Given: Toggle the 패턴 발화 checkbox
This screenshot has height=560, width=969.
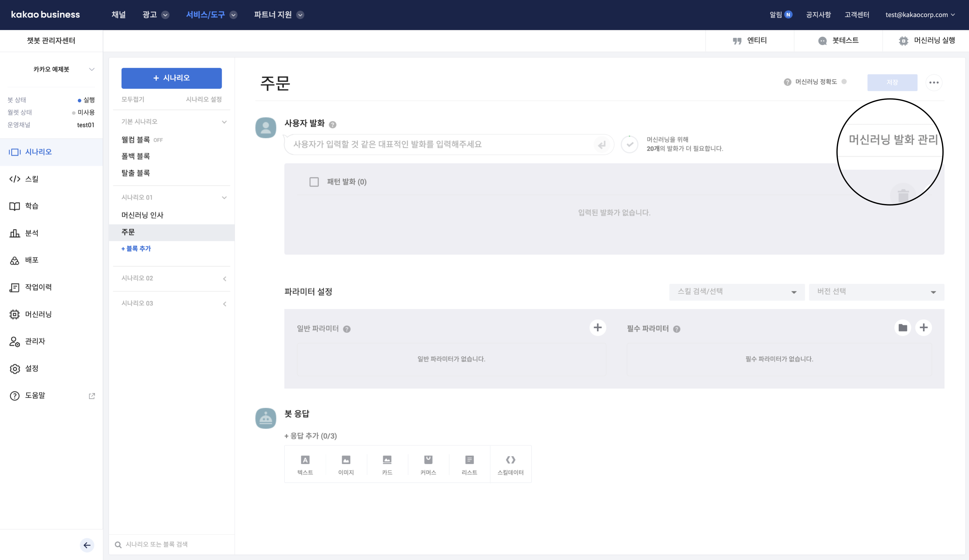Looking at the screenshot, I should (x=314, y=182).
